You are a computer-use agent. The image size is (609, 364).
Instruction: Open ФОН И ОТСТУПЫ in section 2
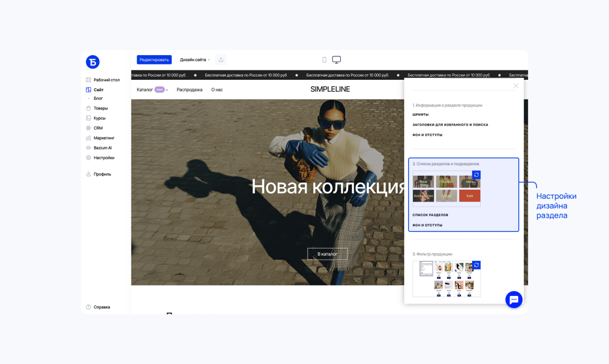pos(427,225)
